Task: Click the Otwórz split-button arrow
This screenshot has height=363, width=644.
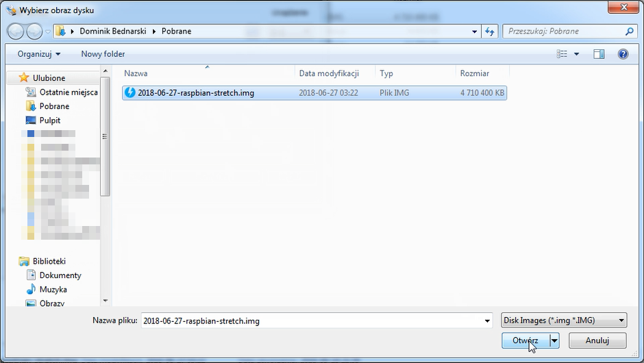Action: 554,340
